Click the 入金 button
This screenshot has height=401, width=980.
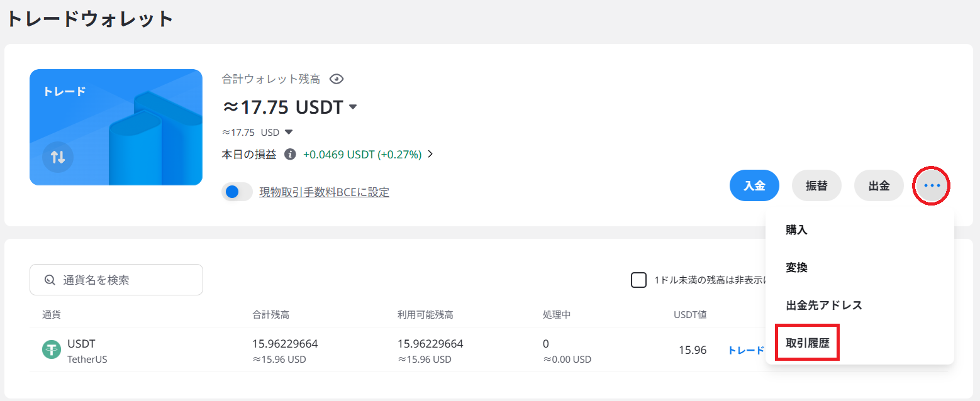click(x=754, y=185)
